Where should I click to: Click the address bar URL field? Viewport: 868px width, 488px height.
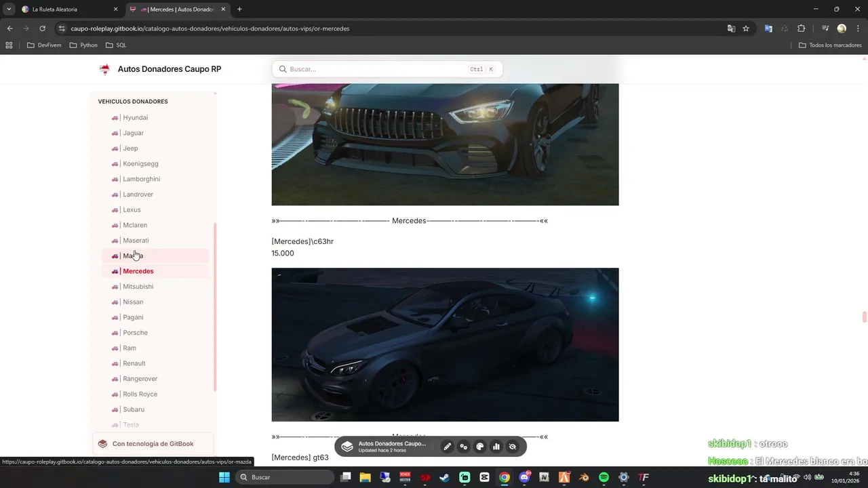point(387,28)
